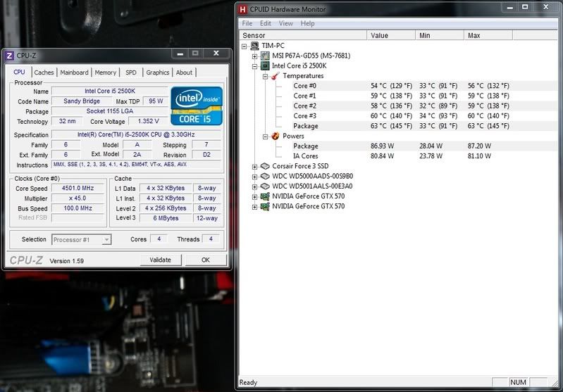This screenshot has height=392, width=563.
Task: Click the Core Speed 4501.0 MHz field
Action: click(x=78, y=189)
